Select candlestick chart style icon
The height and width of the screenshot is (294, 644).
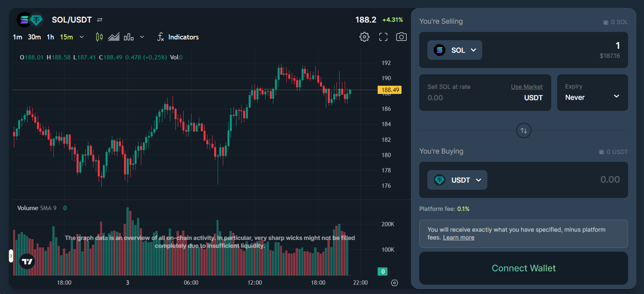click(99, 37)
